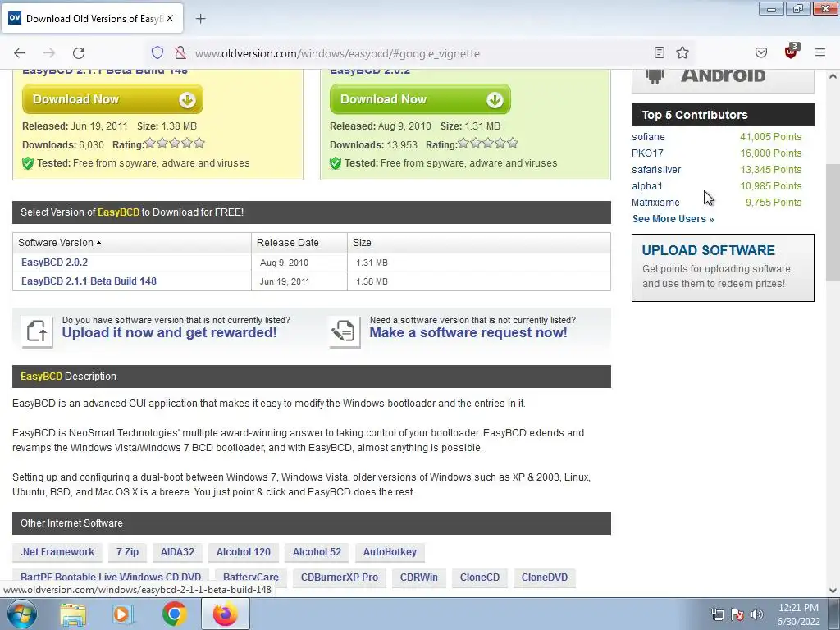The height and width of the screenshot is (630, 840).
Task: Click green Download Now for EasyBCD 2.0.2
Action: 420,99
